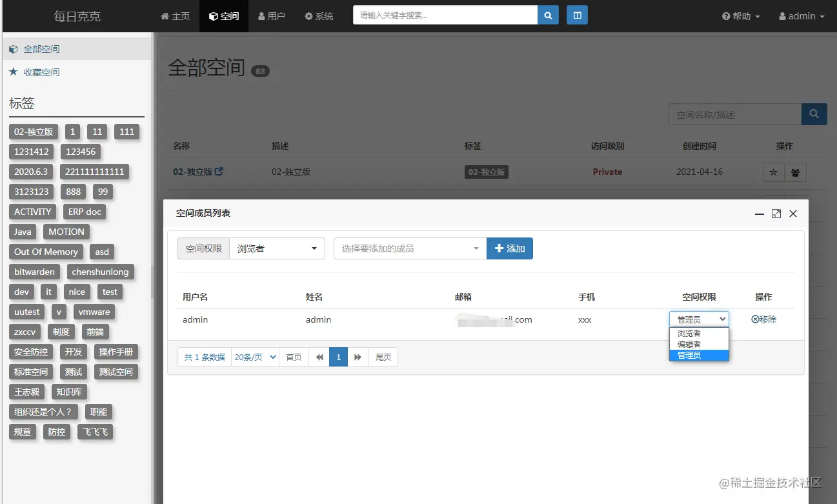Filter by the ERP doc tag

tap(85, 212)
